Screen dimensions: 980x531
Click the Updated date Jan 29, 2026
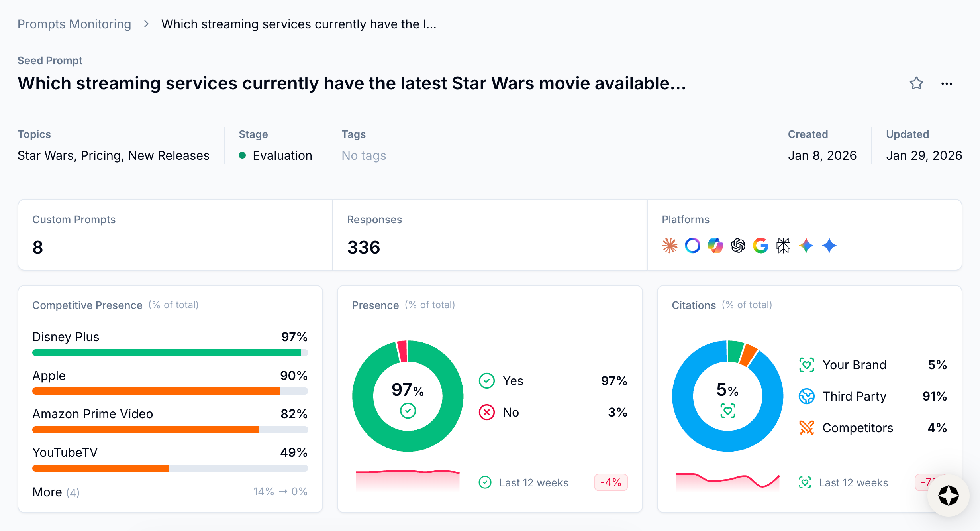point(924,155)
